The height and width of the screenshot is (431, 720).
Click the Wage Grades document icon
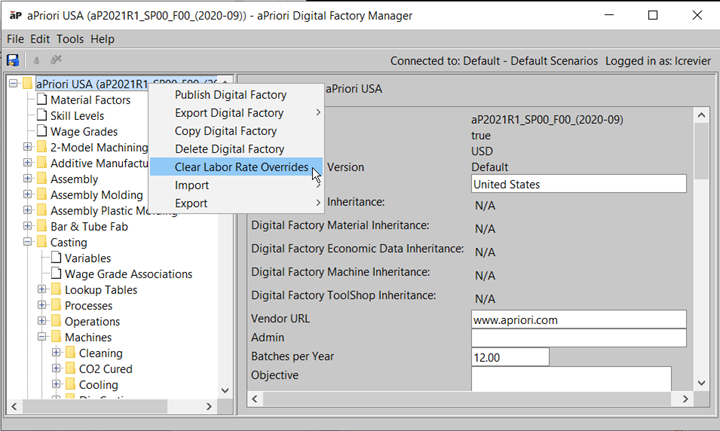42,131
